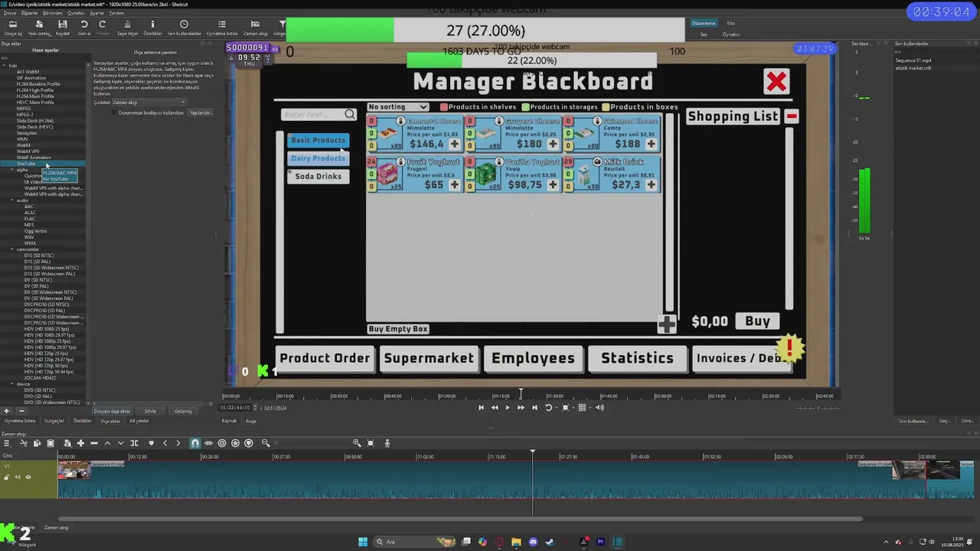Viewport: 980px width, 551px height.
Task: Split at playhead icon in timeline toolbar
Action: 134,443
